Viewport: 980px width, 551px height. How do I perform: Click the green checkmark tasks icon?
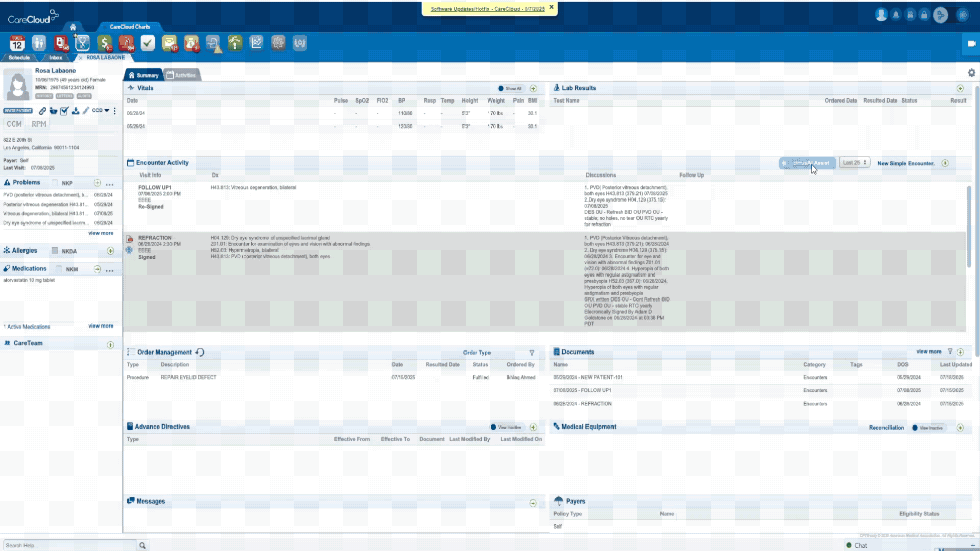148,43
